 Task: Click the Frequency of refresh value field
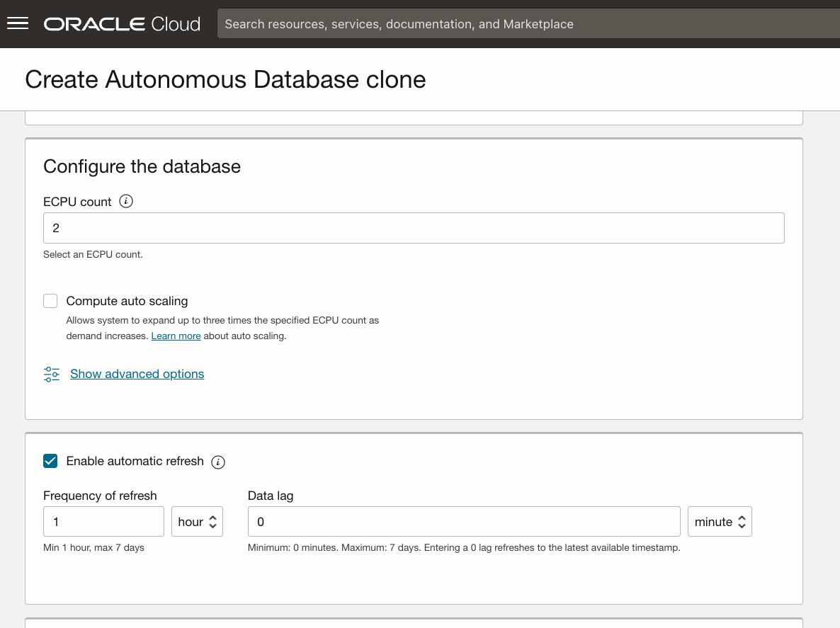pos(103,521)
